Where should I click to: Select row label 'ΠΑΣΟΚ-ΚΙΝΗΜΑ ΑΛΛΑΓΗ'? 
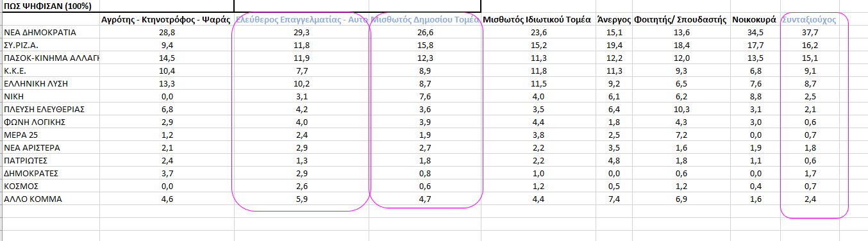tap(52, 58)
